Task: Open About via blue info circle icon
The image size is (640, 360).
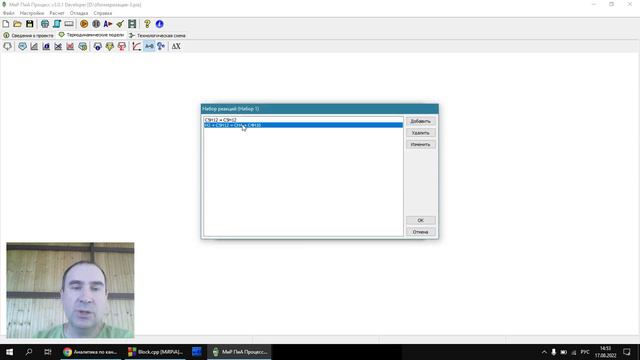Action: tap(160, 24)
